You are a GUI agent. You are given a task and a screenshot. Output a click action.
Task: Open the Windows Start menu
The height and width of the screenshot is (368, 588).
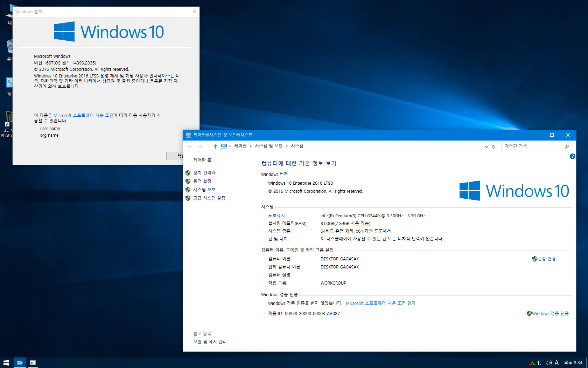click(6, 363)
